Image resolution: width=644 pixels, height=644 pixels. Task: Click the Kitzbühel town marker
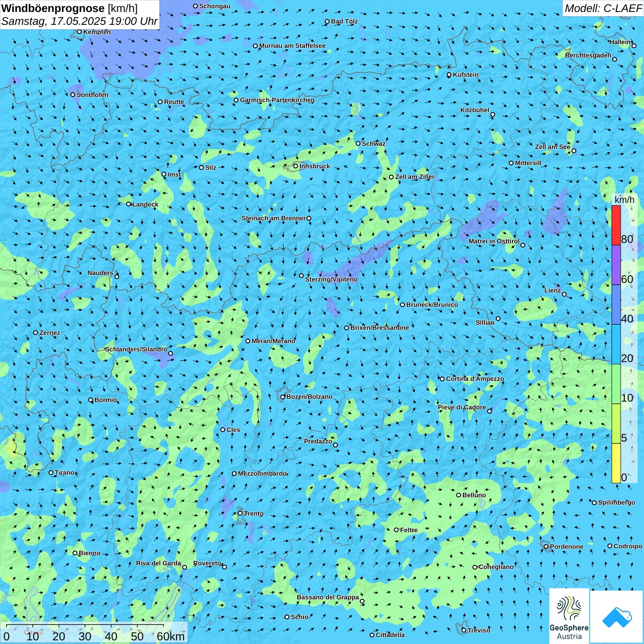click(493, 115)
